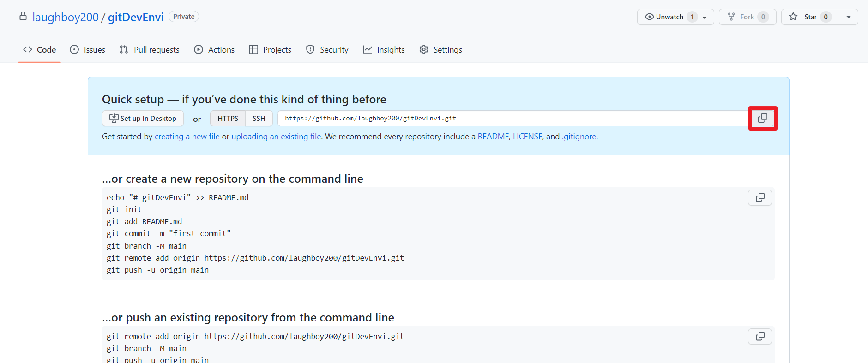The image size is (868, 363).
Task: Click the "or push an existing repository" heading
Action: (248, 317)
